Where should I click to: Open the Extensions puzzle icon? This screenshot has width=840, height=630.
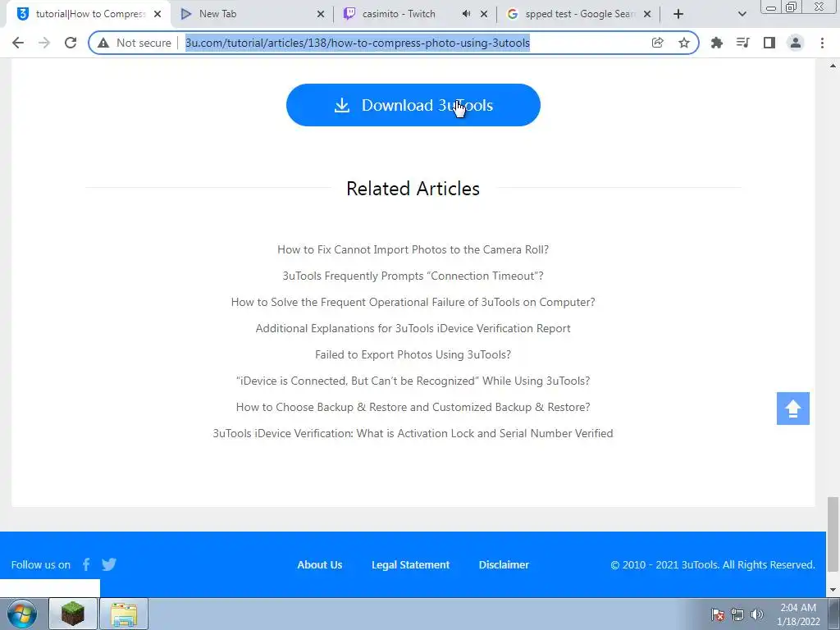pyautogui.click(x=716, y=43)
